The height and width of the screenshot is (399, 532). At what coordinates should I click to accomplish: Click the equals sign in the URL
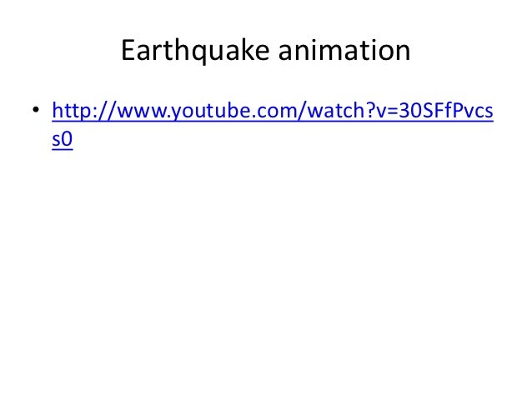click(x=391, y=111)
